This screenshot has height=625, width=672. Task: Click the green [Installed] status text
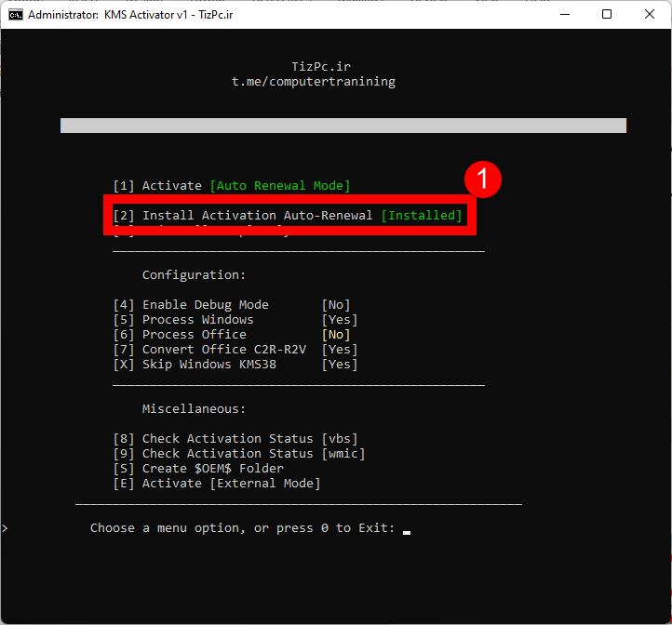(422, 215)
